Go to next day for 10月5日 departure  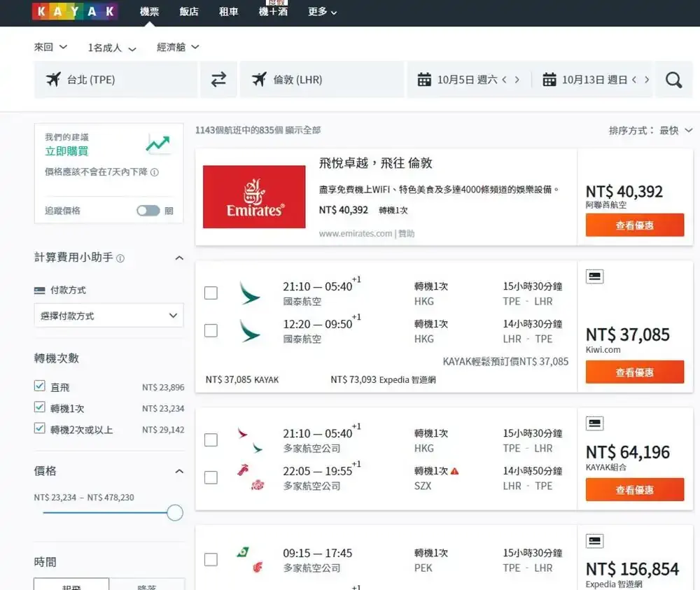517,80
